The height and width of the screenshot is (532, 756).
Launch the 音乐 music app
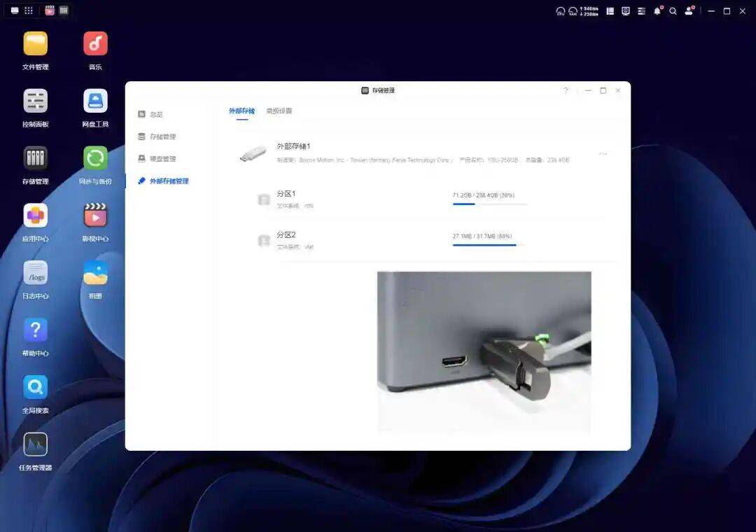coord(95,44)
